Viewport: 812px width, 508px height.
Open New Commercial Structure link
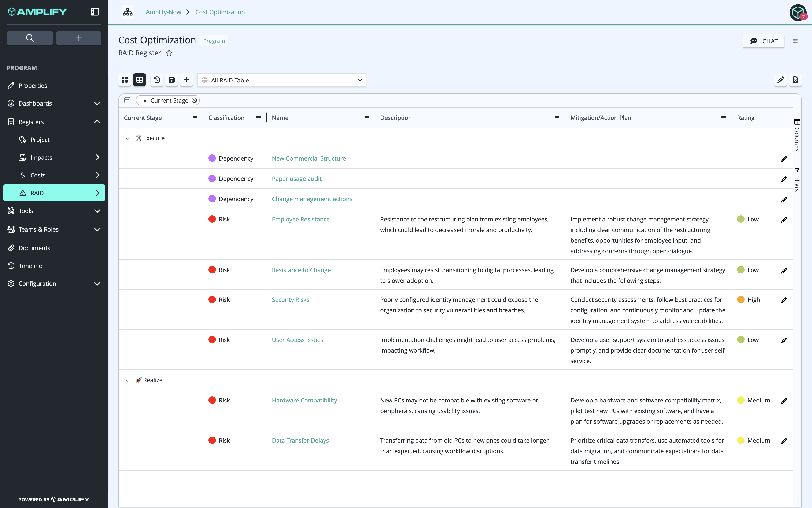tap(308, 158)
